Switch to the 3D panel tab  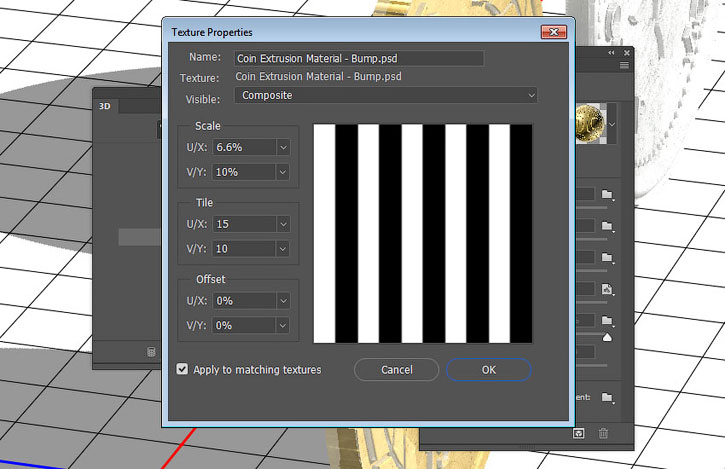[105, 105]
